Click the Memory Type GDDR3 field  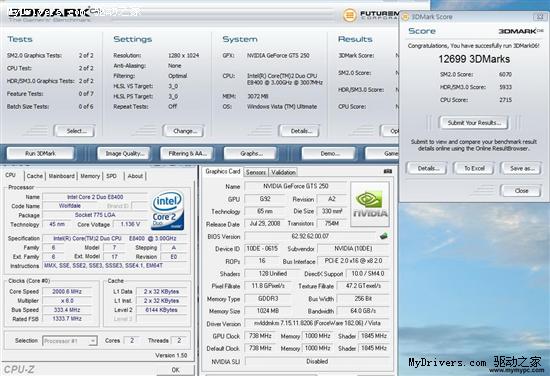coord(268,299)
